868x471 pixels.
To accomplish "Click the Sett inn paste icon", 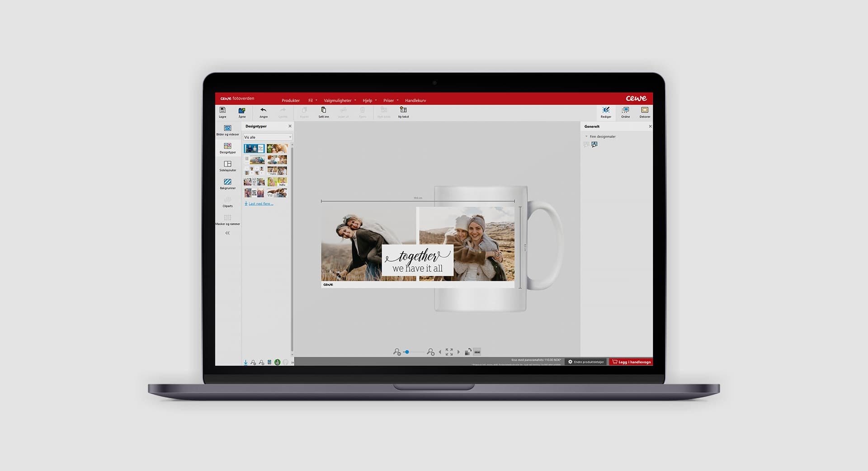I will (323, 111).
